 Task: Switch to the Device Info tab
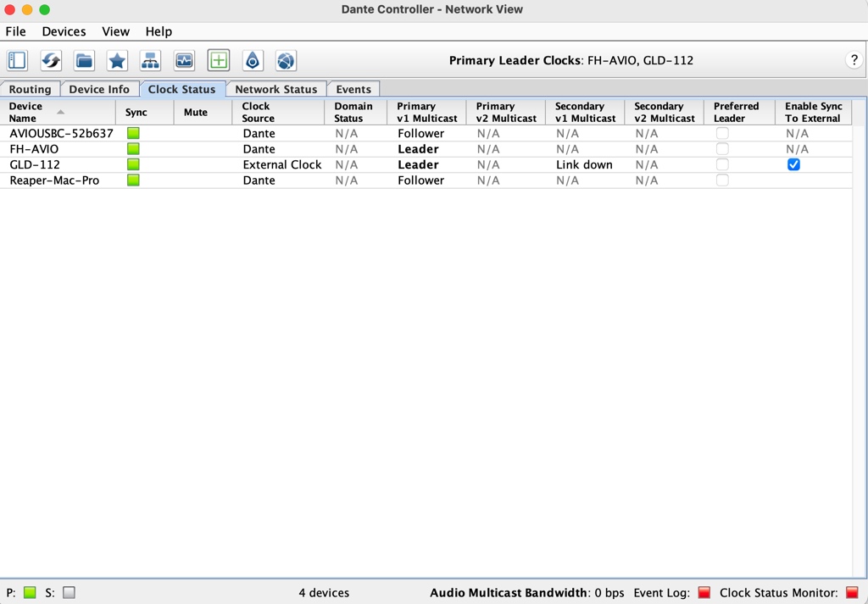pyautogui.click(x=99, y=89)
